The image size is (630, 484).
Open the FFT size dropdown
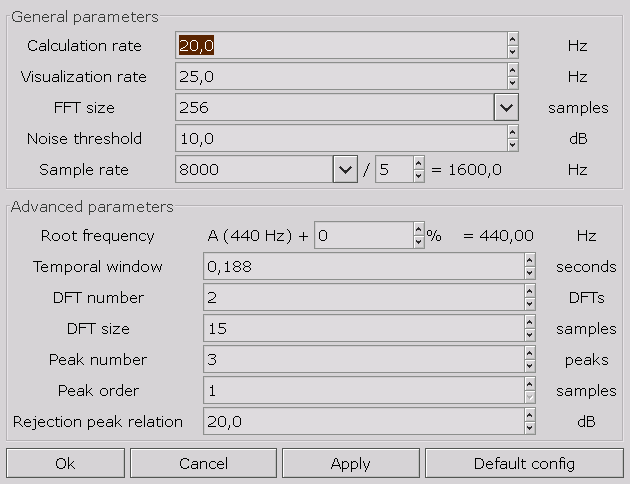[x=506, y=107]
